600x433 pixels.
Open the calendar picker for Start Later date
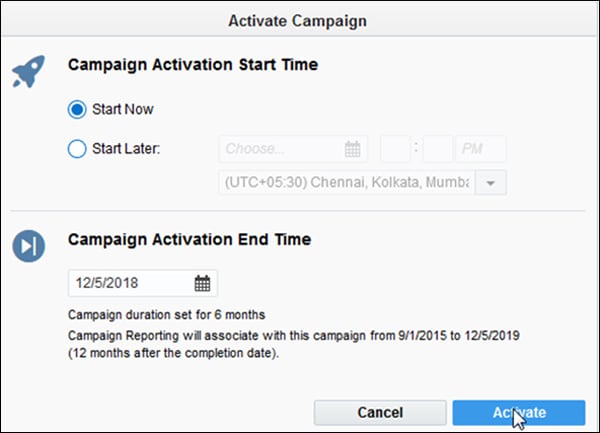point(352,149)
